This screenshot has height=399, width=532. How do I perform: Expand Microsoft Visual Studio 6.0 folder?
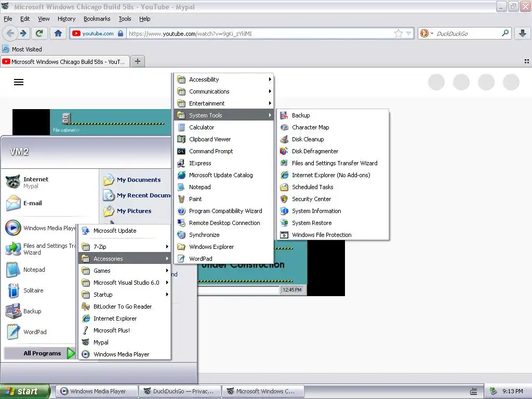click(125, 283)
